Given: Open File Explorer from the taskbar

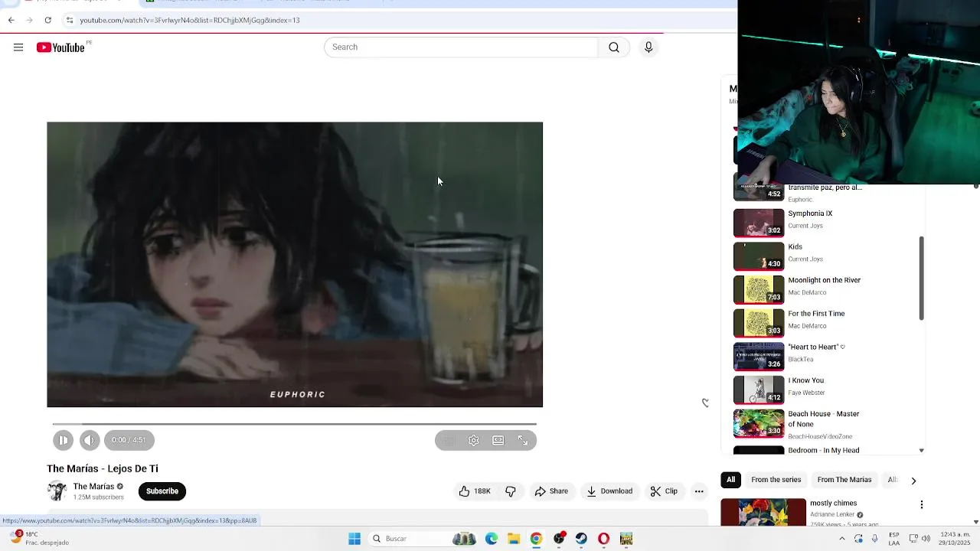Looking at the screenshot, I should tap(514, 539).
